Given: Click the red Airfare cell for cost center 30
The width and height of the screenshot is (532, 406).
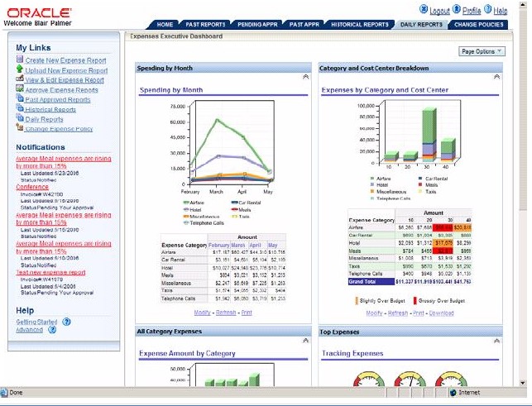Looking at the screenshot, I should tap(443, 227).
